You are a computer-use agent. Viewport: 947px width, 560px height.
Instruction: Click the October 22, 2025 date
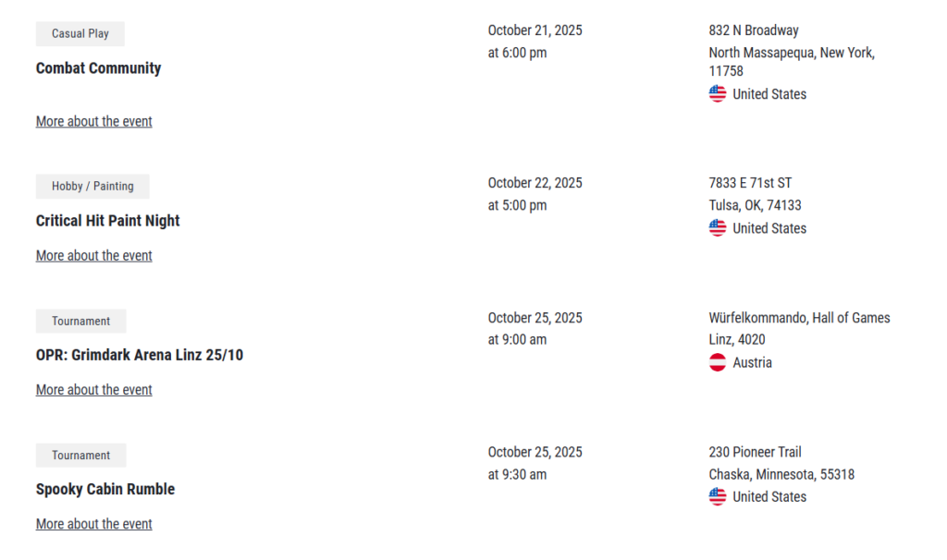click(535, 183)
